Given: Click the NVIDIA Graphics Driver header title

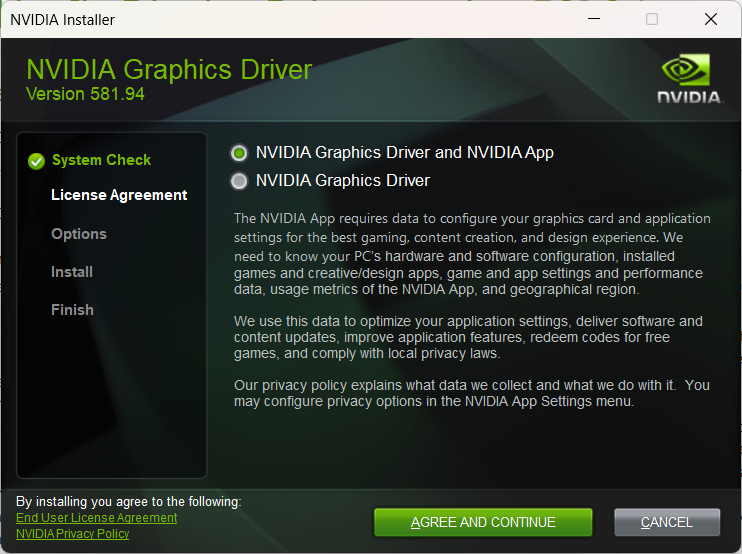Looking at the screenshot, I should [169, 70].
